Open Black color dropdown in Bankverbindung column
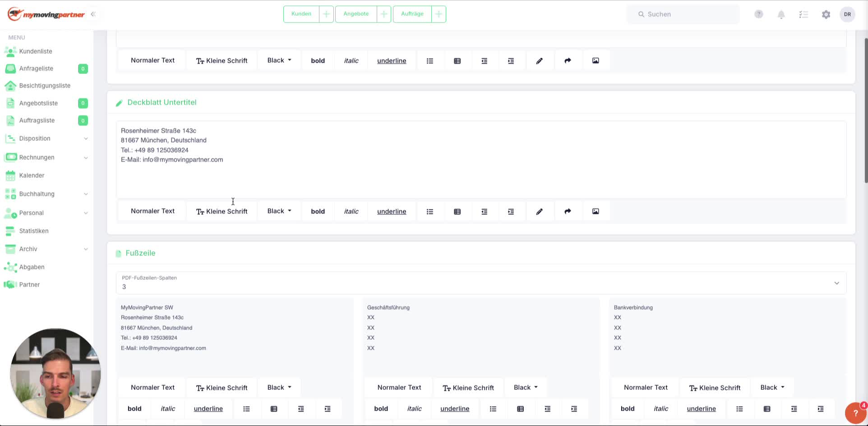868x426 pixels. click(x=772, y=387)
